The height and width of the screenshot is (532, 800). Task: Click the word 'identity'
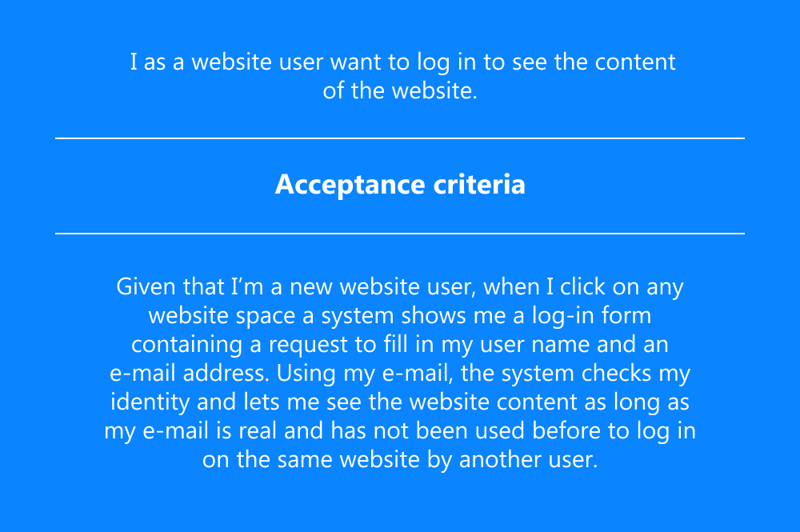click(x=144, y=402)
